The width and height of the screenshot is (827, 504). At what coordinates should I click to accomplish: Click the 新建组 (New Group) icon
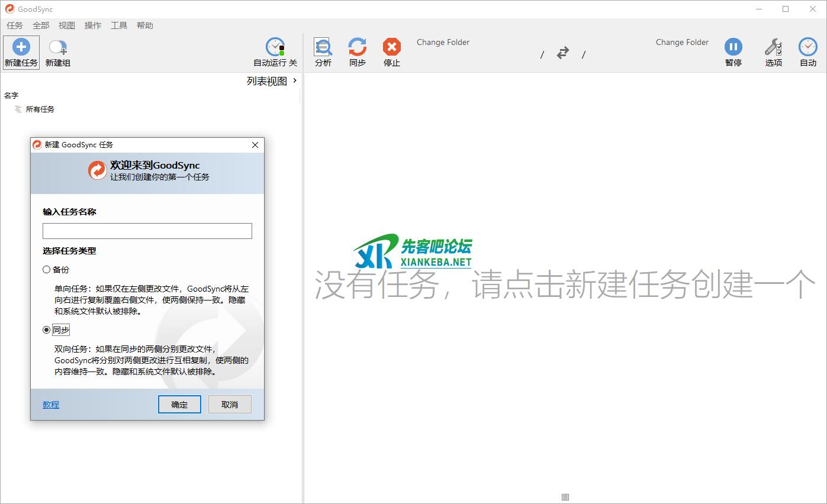pyautogui.click(x=57, y=47)
